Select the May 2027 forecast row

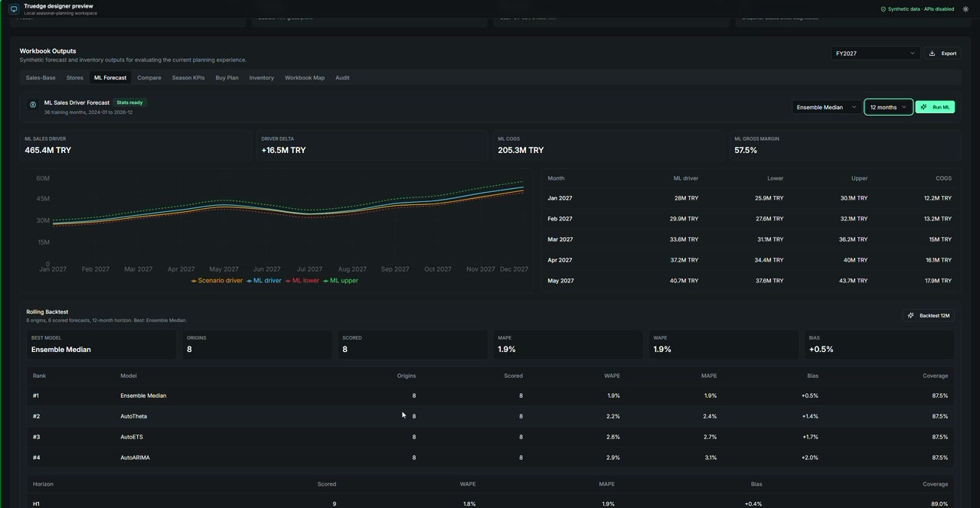pyautogui.click(x=750, y=281)
